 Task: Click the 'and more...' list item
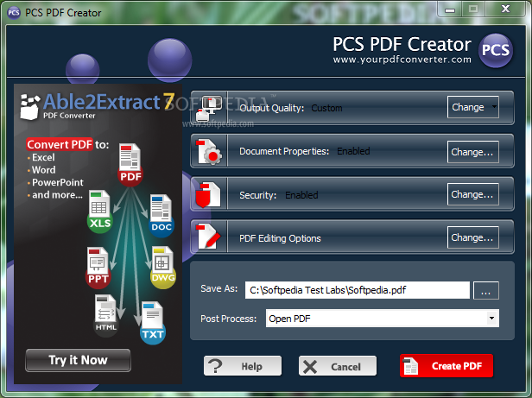(57, 195)
